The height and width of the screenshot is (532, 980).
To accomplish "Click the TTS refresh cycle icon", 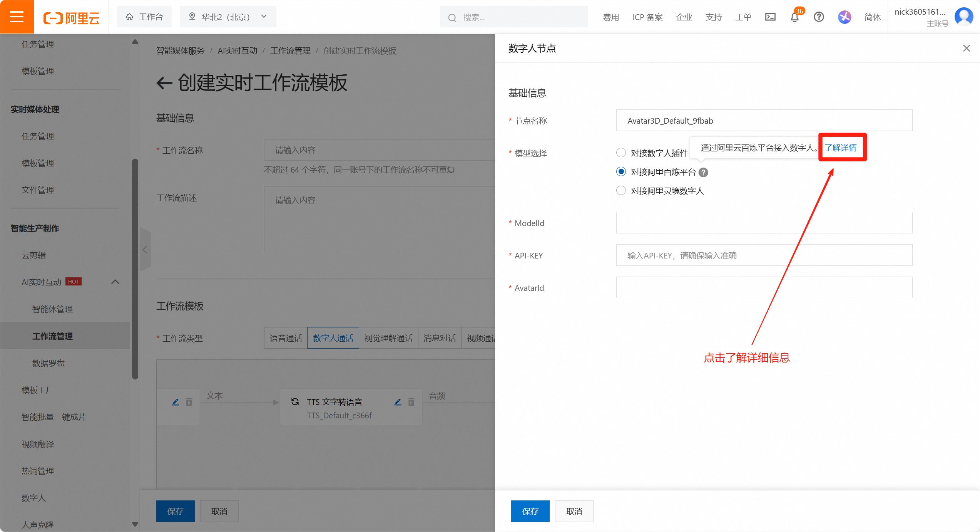I will [295, 402].
